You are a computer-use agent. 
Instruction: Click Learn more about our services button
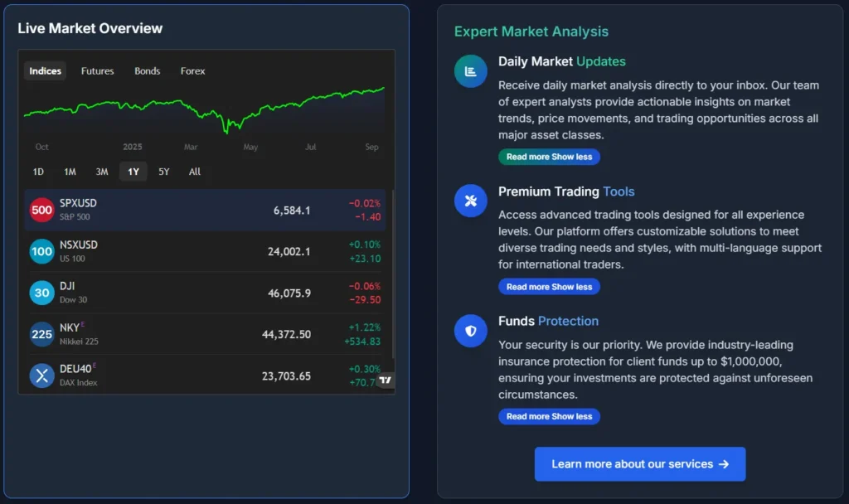click(x=640, y=464)
